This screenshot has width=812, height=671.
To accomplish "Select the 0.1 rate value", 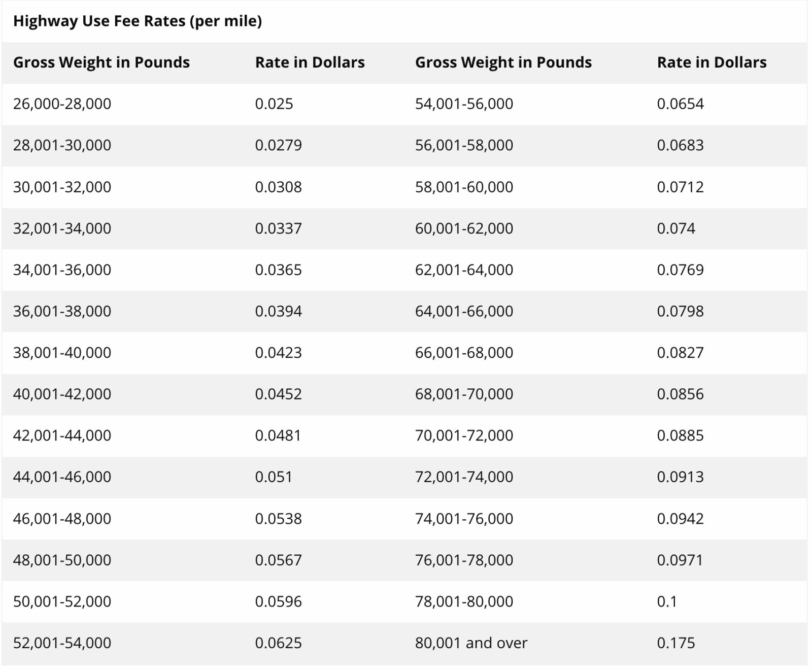I will [x=667, y=601].
